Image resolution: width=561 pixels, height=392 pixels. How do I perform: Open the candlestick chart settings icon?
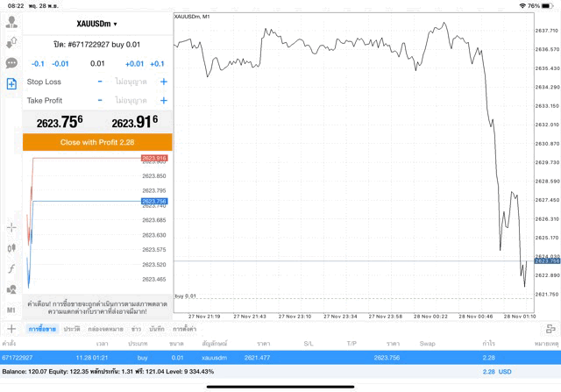coord(11,248)
